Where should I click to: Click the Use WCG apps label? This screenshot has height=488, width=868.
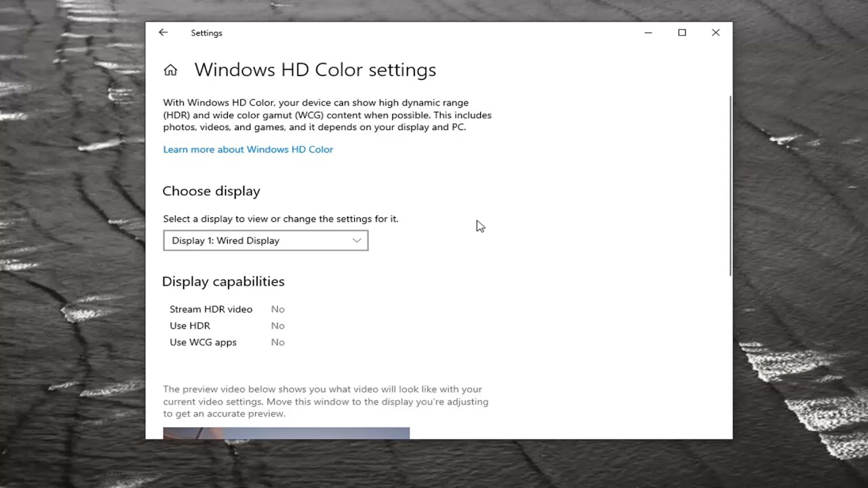[203, 342]
